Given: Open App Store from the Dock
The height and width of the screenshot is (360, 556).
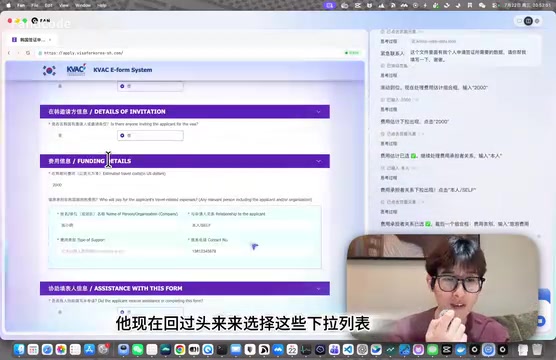Looking at the screenshot, I should [x=89, y=350].
